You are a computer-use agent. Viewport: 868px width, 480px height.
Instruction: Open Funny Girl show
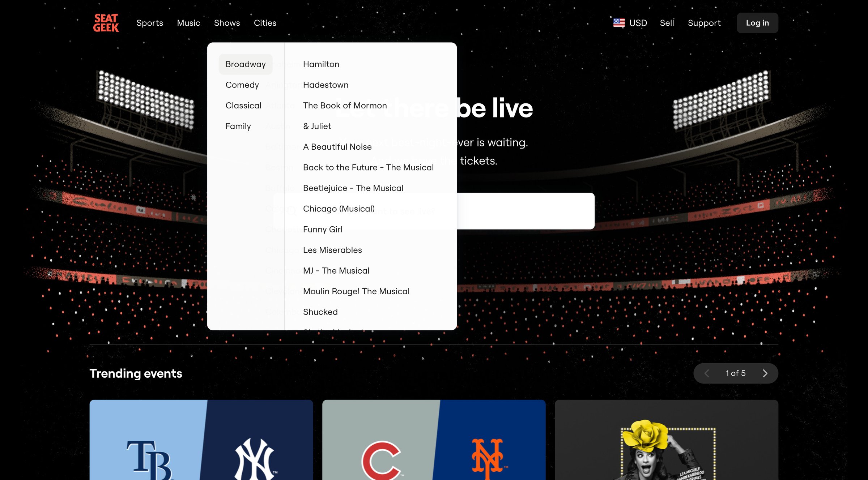coord(323,229)
